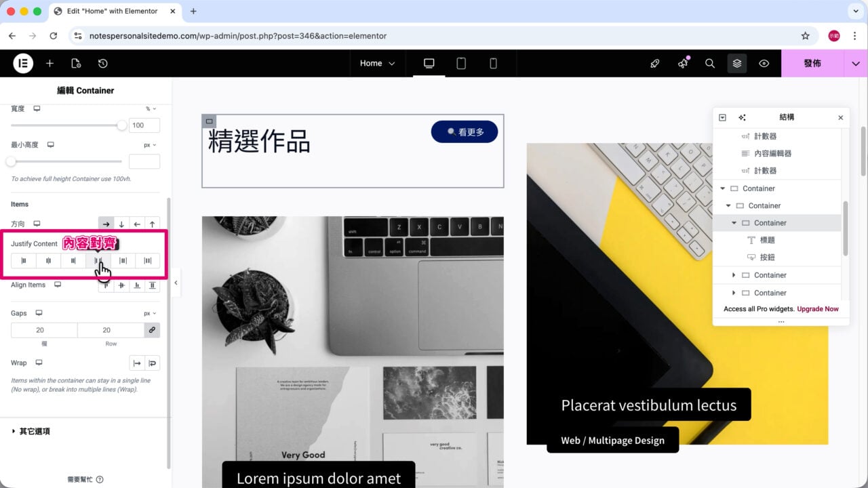868x488 pixels.
Task: Open responsive device icon beside 寬度
Action: [x=37, y=108]
